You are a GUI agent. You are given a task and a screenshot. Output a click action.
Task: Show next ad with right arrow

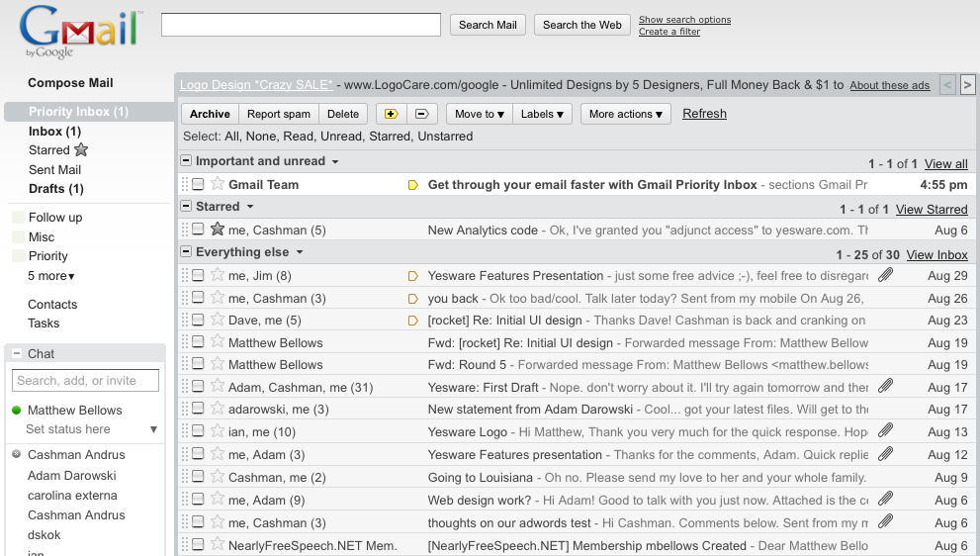pyautogui.click(x=967, y=84)
